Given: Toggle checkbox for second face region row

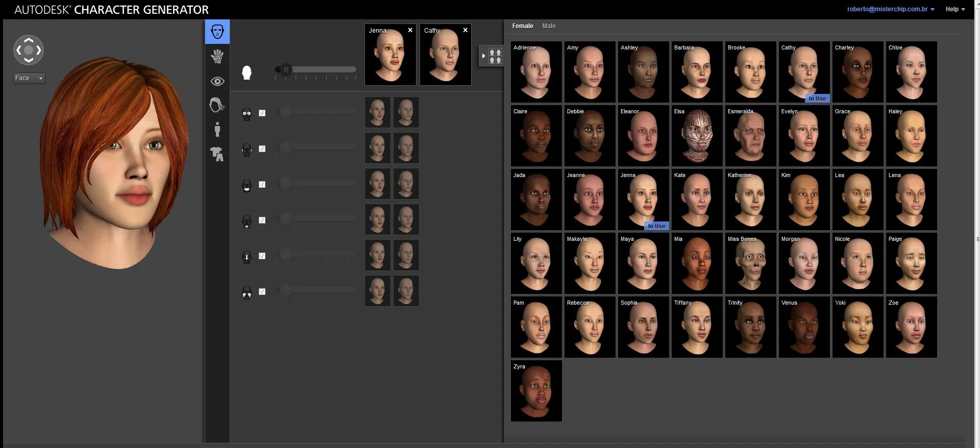Looking at the screenshot, I should click(x=262, y=148).
